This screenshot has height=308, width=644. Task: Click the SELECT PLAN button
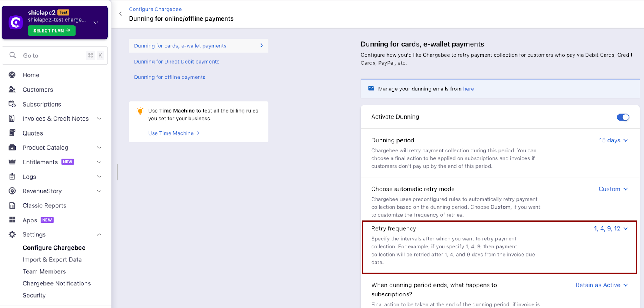tap(52, 31)
